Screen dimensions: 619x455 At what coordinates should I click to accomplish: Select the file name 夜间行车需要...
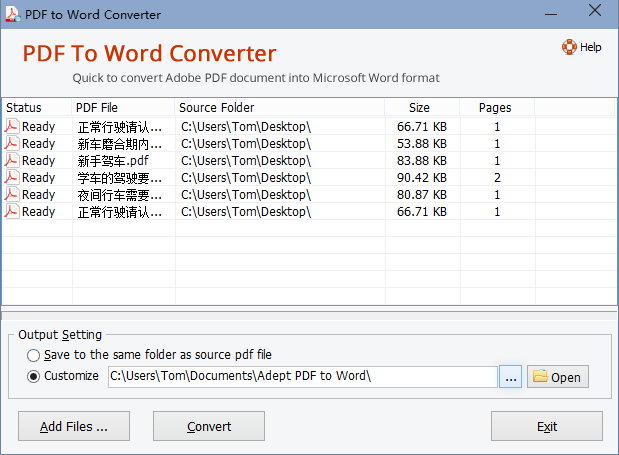[x=120, y=195]
